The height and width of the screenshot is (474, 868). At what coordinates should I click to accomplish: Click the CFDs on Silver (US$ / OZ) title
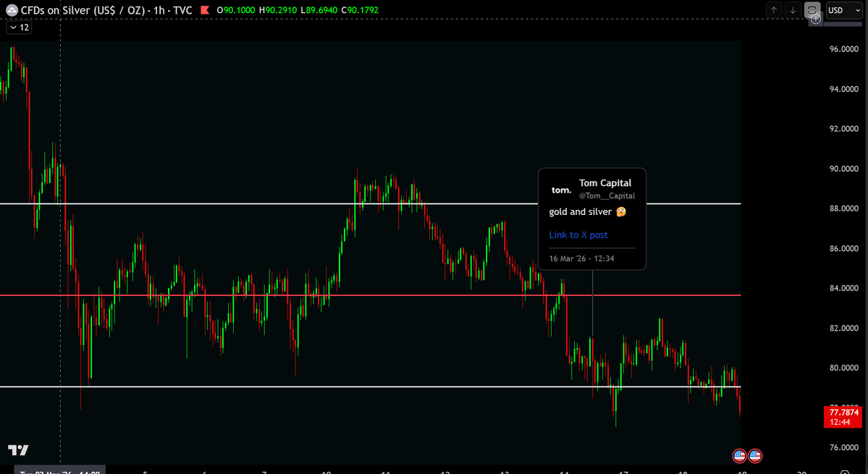coord(82,10)
